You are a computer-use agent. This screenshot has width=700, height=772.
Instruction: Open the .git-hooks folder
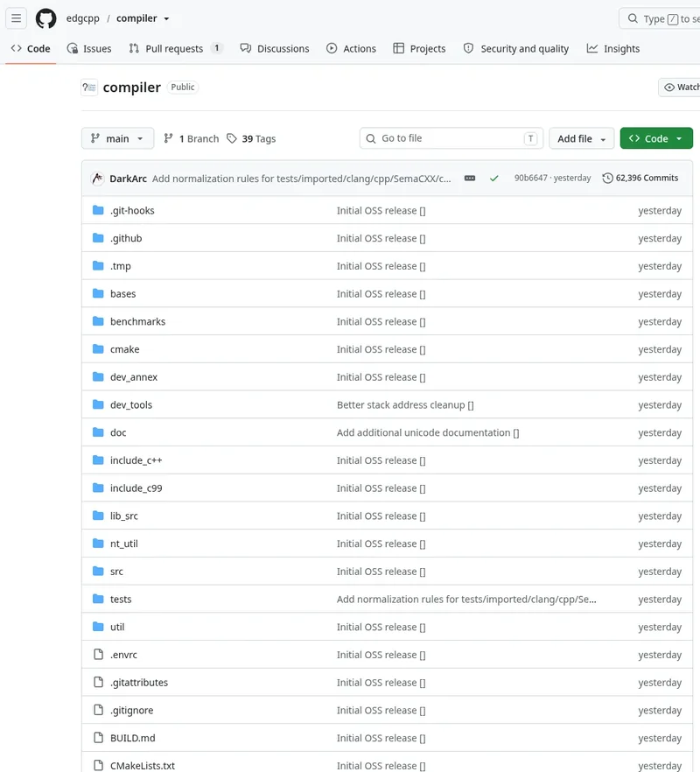coord(132,210)
